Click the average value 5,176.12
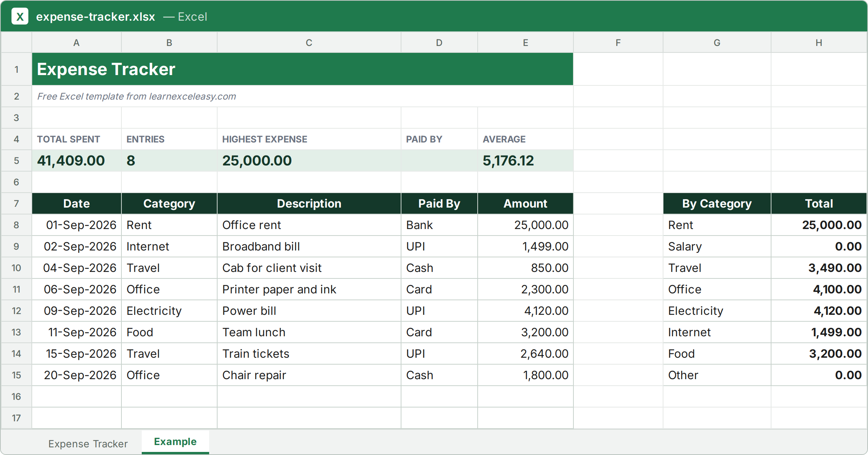The height and width of the screenshot is (455, 868). [x=526, y=160]
